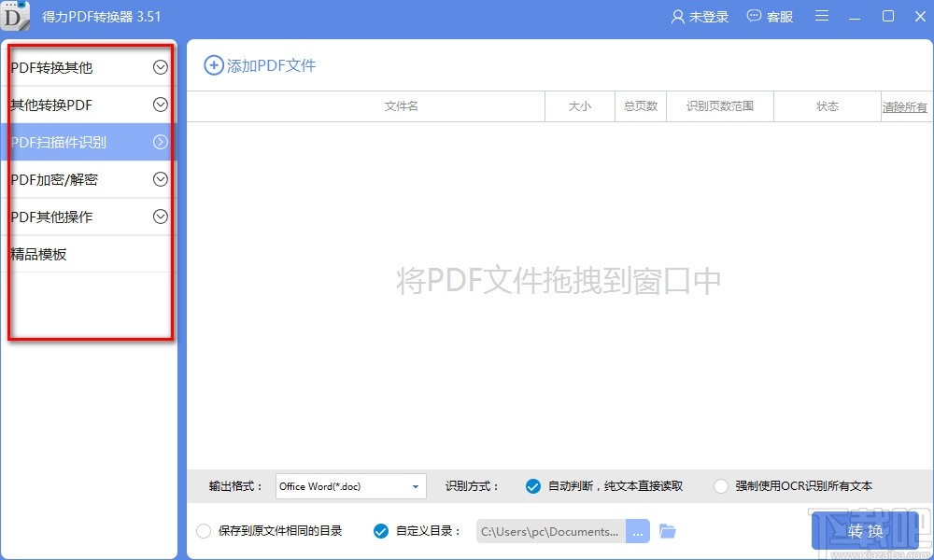The height and width of the screenshot is (560, 934).
Task: Select PDF加密/解密 in sidebar
Action: click(x=89, y=179)
